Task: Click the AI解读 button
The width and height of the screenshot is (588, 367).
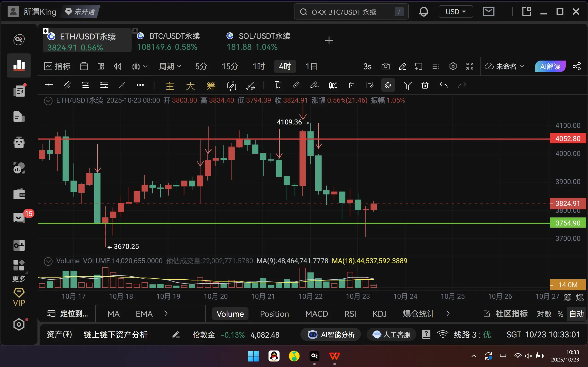Action: pos(550,66)
